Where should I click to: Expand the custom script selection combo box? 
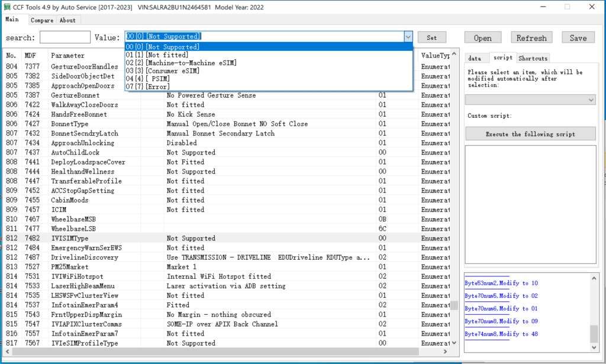coord(530,101)
